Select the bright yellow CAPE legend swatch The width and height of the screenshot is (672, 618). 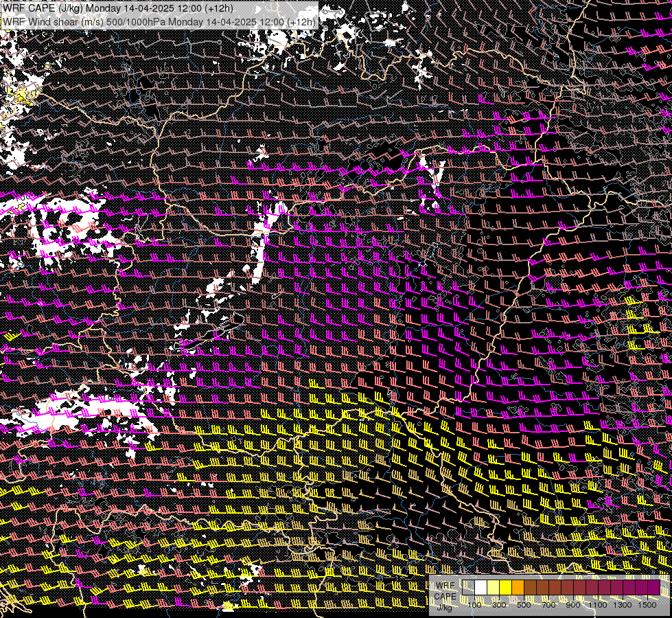click(506, 588)
